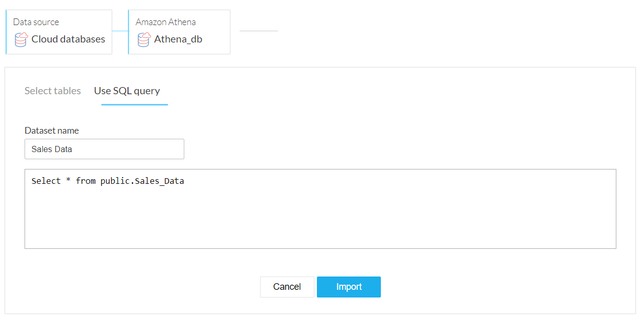Click the asterisk in the SQL query

point(68,181)
